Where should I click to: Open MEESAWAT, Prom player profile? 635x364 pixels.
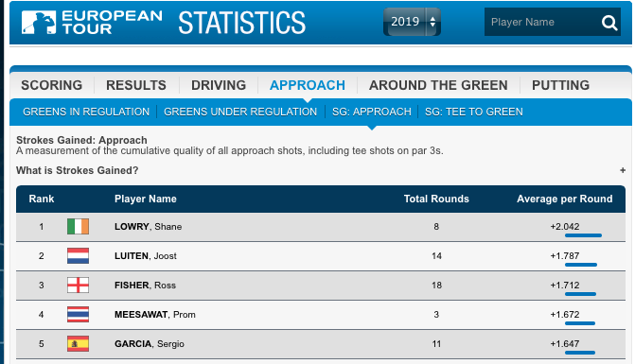154,315
